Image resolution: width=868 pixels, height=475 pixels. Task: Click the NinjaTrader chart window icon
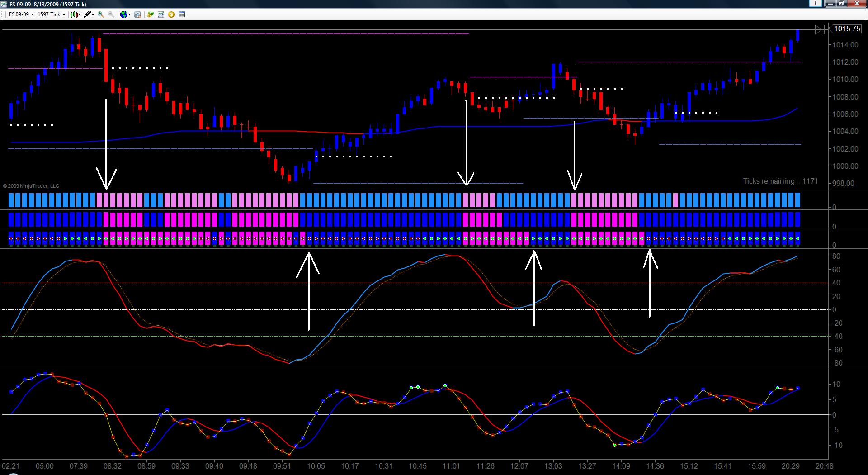tap(4, 4)
